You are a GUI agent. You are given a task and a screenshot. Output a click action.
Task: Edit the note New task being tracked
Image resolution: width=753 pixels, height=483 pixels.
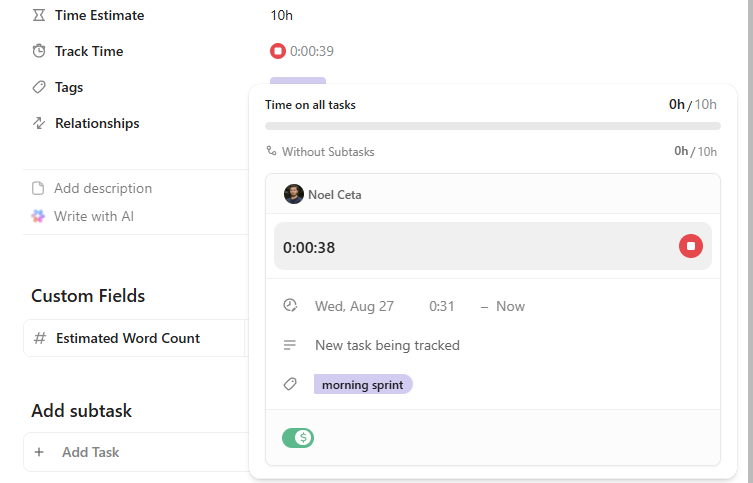[387, 345]
